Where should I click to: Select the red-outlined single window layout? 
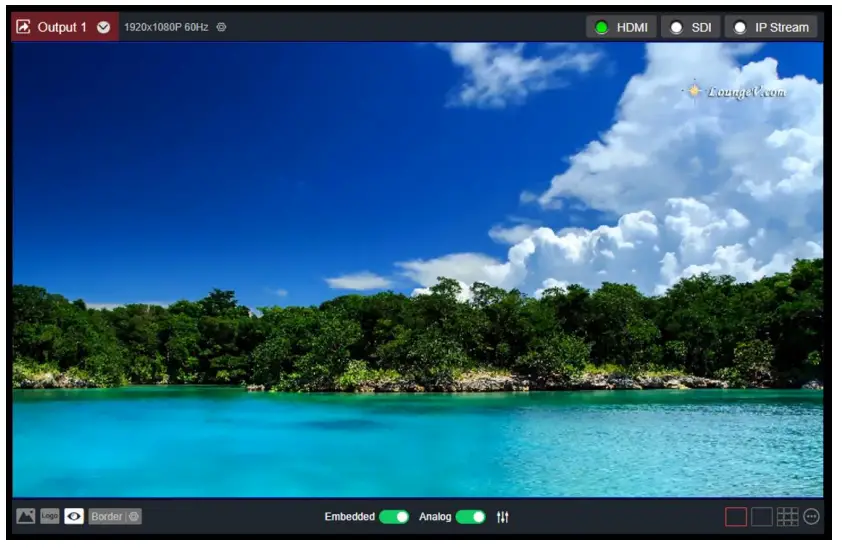pyautogui.click(x=736, y=517)
